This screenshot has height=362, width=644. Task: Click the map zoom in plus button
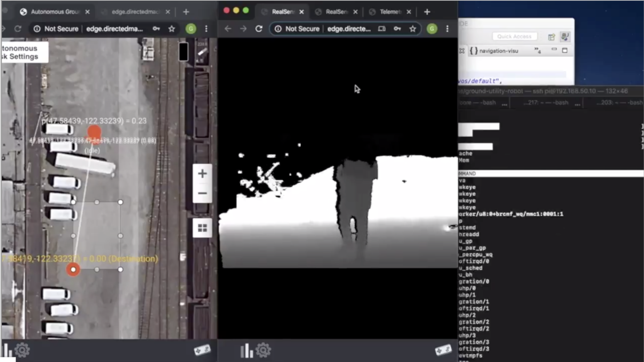[202, 174]
